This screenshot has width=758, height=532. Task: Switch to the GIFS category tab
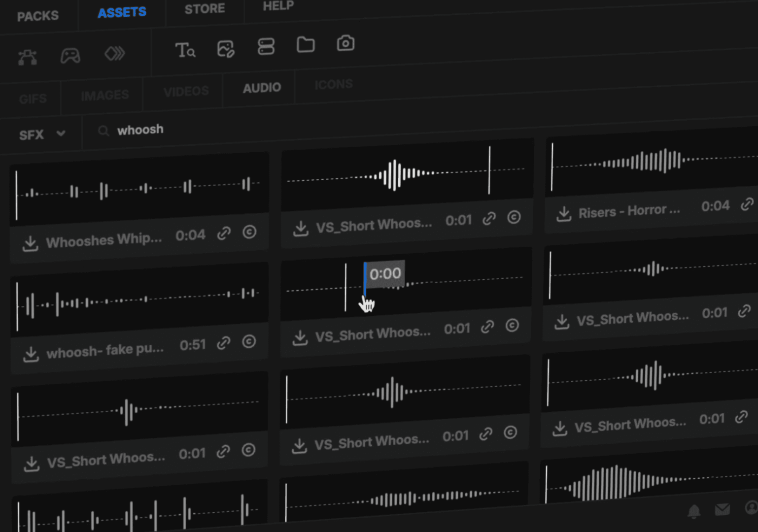point(33,99)
